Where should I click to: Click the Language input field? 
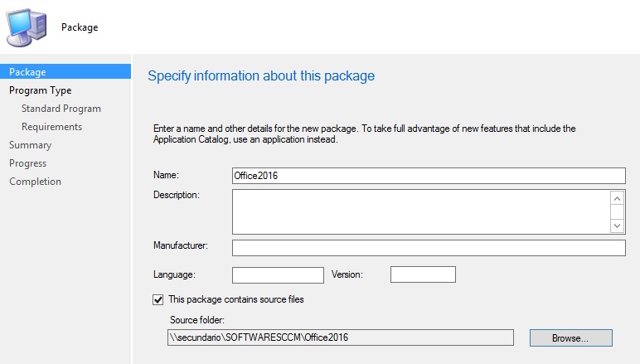(x=278, y=274)
